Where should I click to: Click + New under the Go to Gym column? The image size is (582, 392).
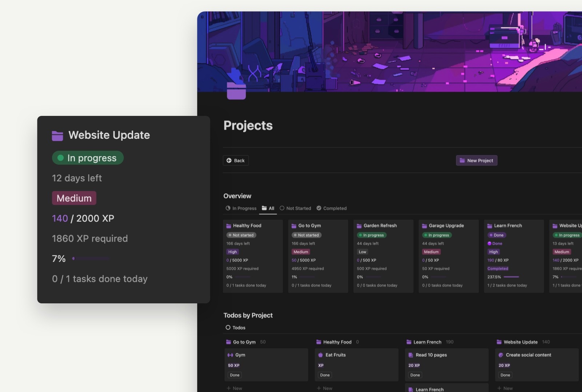coord(235,388)
